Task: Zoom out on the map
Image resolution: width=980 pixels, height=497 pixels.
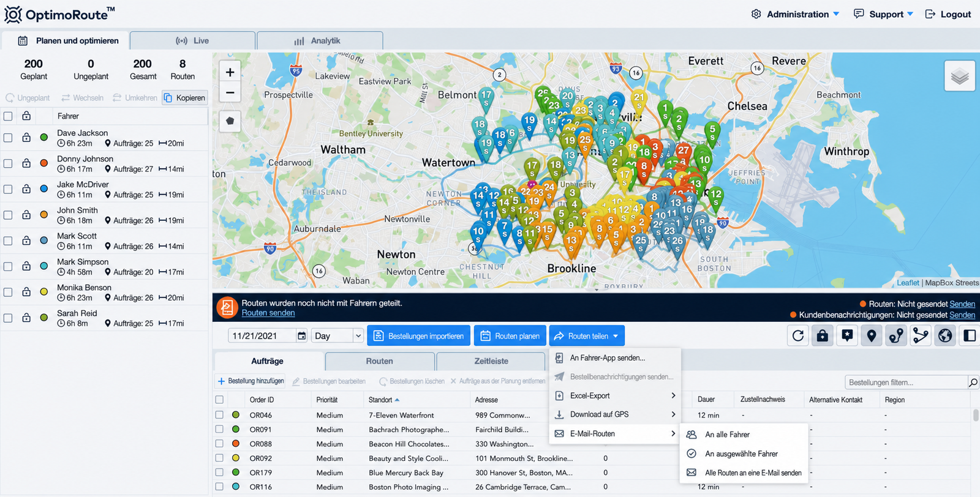Action: tap(230, 92)
